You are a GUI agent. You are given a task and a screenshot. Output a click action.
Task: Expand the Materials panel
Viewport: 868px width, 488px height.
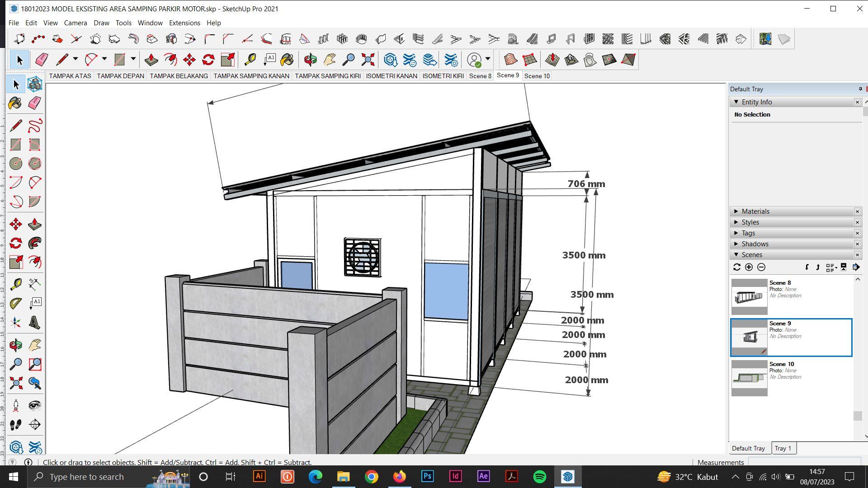755,211
